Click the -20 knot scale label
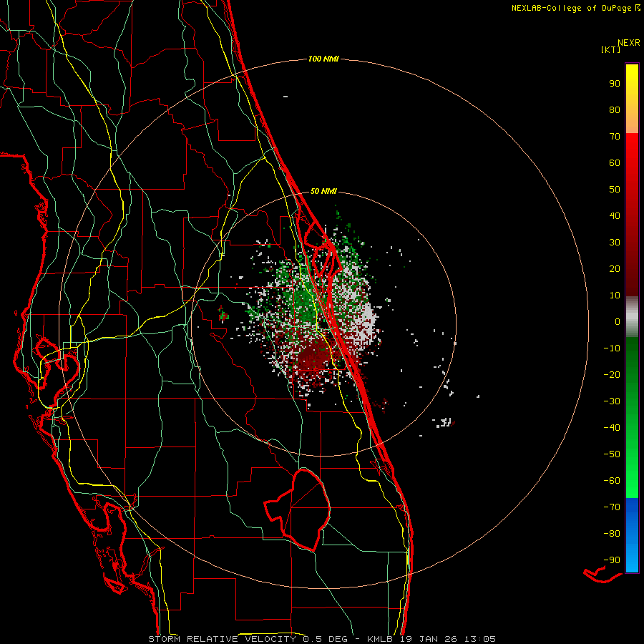 [x=612, y=374]
